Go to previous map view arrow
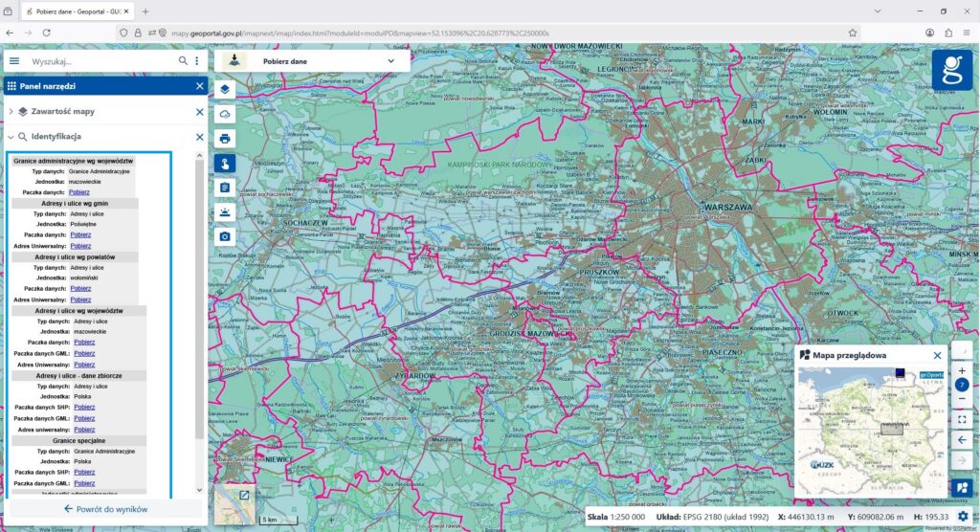 (962, 440)
